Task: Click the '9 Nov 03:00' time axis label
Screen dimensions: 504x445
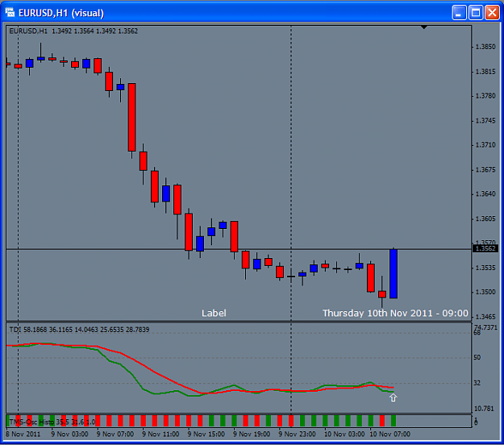Action: point(69,434)
